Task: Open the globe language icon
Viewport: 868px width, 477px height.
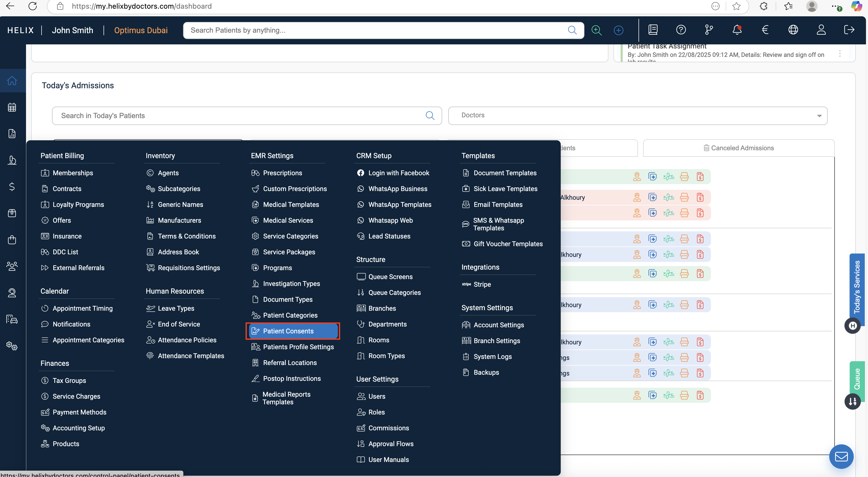Action: (x=793, y=30)
